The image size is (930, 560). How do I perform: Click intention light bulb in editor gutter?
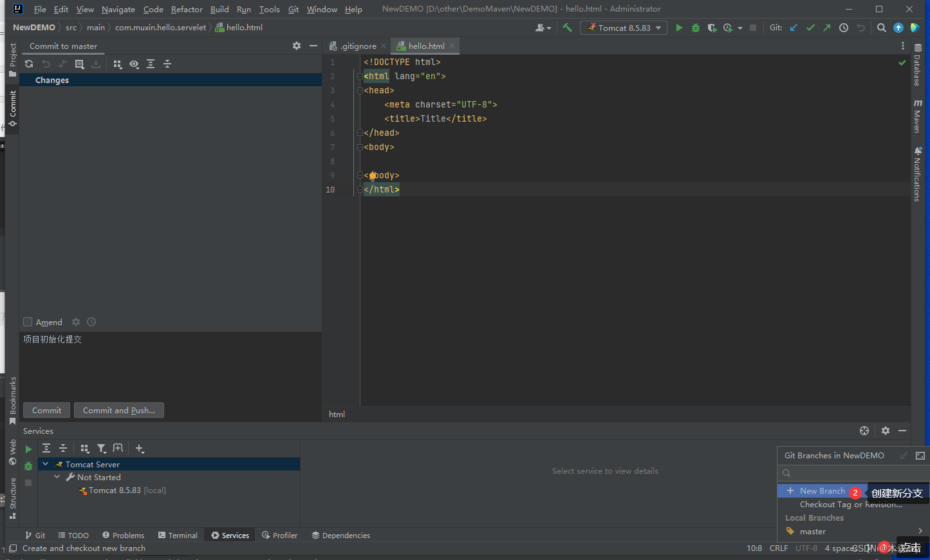point(373,176)
